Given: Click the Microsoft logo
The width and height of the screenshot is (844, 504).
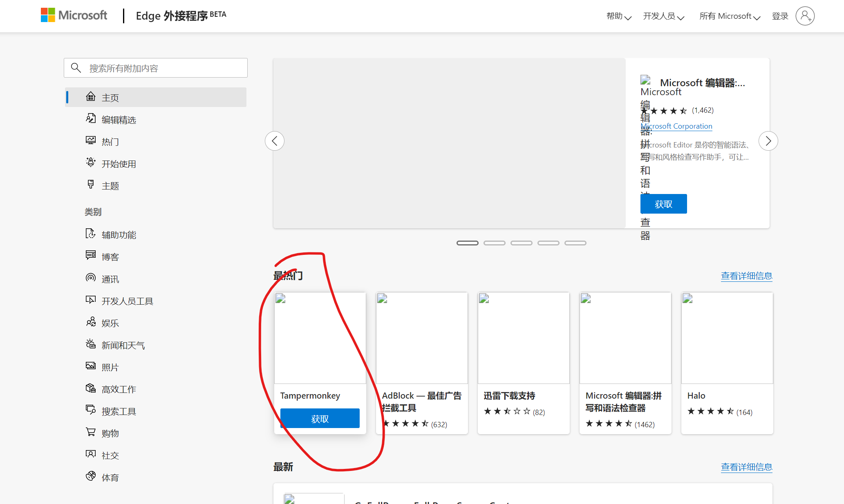Looking at the screenshot, I should pos(74,16).
